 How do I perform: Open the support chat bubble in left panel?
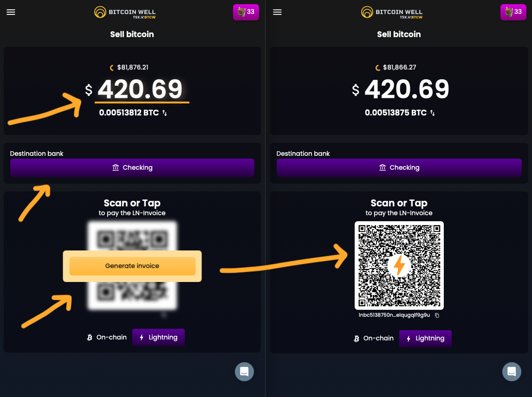coord(244,371)
